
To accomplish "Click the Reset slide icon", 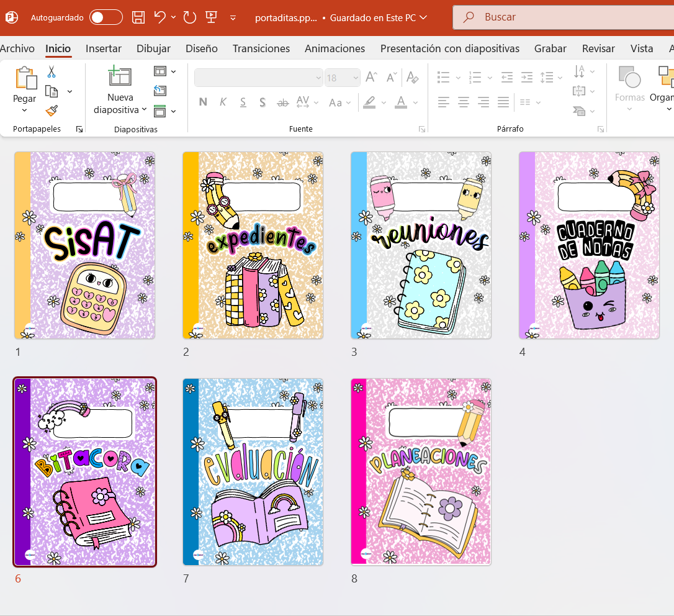I will (x=160, y=91).
